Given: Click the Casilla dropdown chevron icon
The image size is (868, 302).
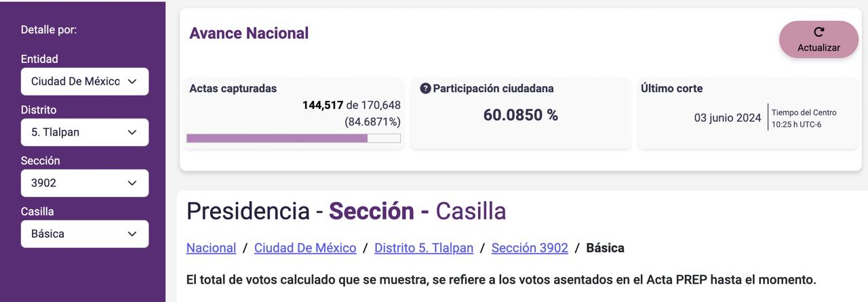Looking at the screenshot, I should (x=132, y=234).
